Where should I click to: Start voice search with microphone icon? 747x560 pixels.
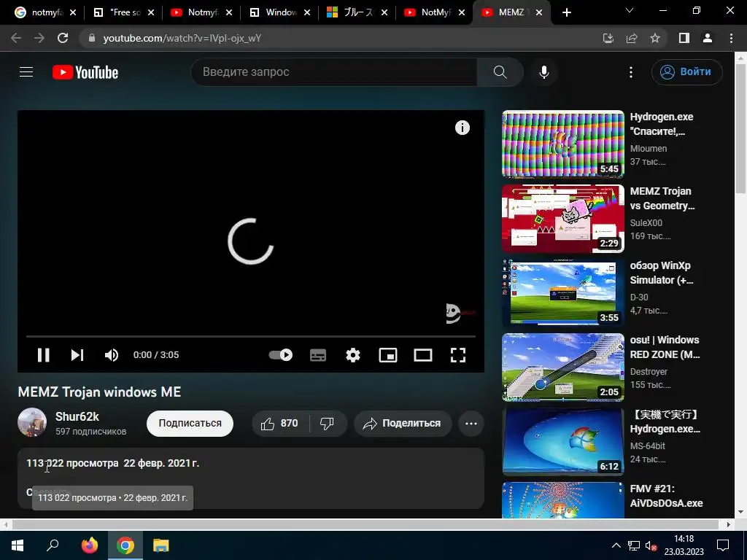click(x=544, y=72)
